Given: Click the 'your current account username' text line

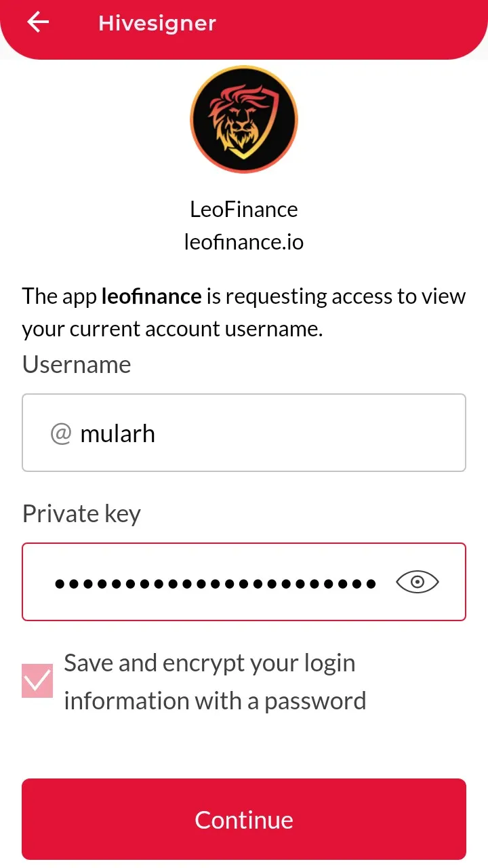Looking at the screenshot, I should coord(172,329).
